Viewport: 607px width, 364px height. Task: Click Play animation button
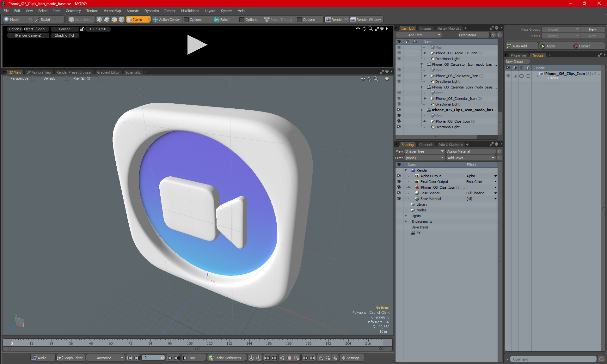[193, 358]
